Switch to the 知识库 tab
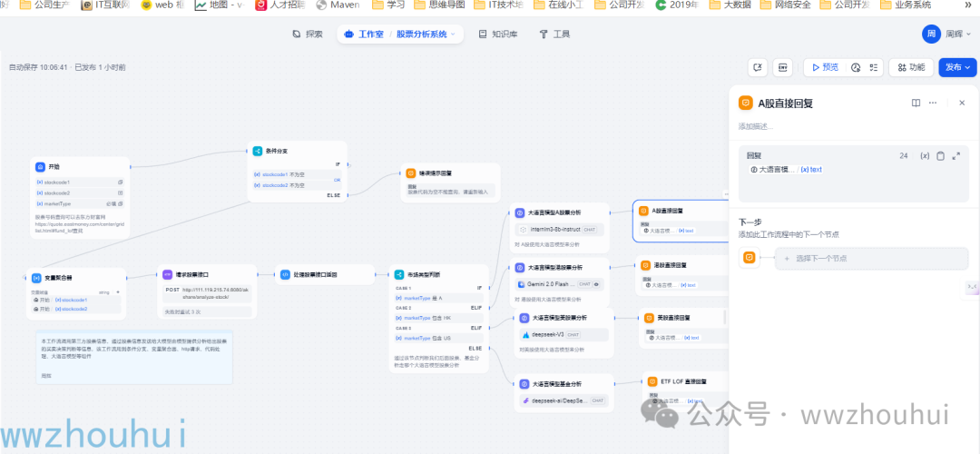The width and height of the screenshot is (980, 454). pyautogui.click(x=497, y=35)
